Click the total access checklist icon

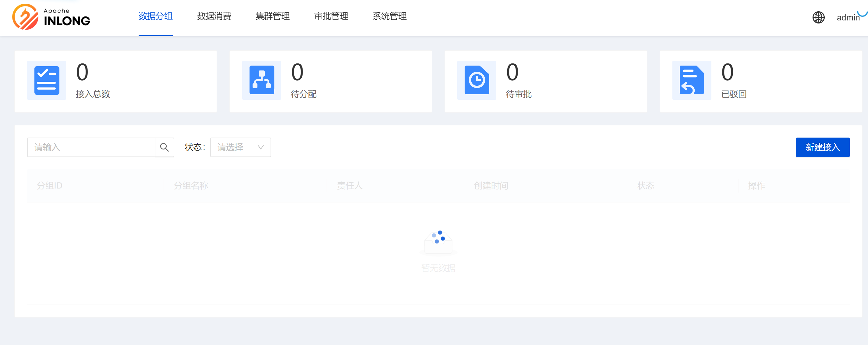point(47,81)
